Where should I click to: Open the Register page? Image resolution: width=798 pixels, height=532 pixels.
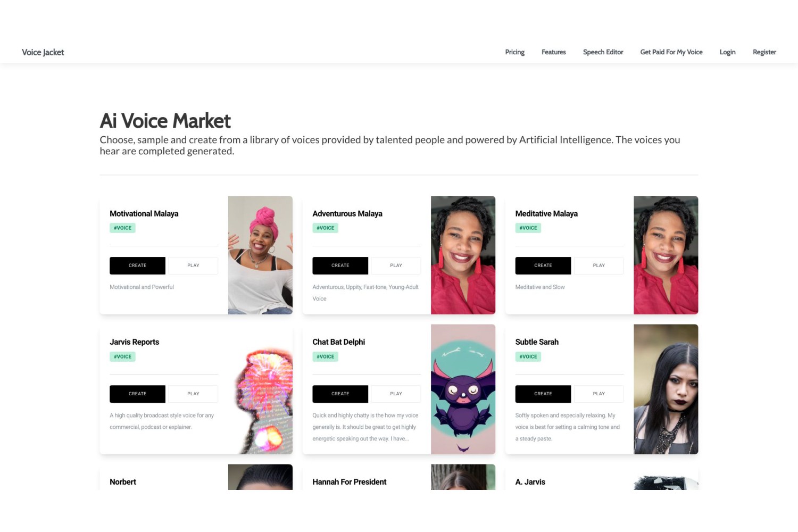click(x=764, y=52)
